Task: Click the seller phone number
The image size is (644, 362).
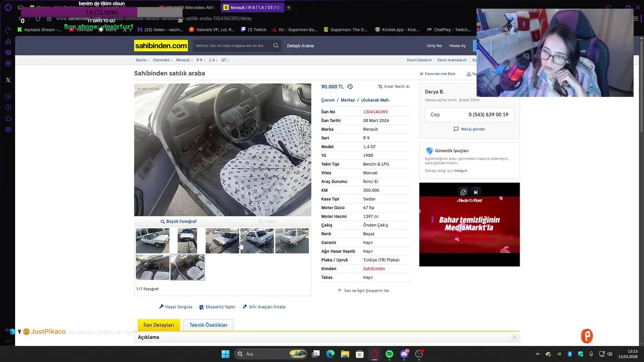Action: [488, 115]
